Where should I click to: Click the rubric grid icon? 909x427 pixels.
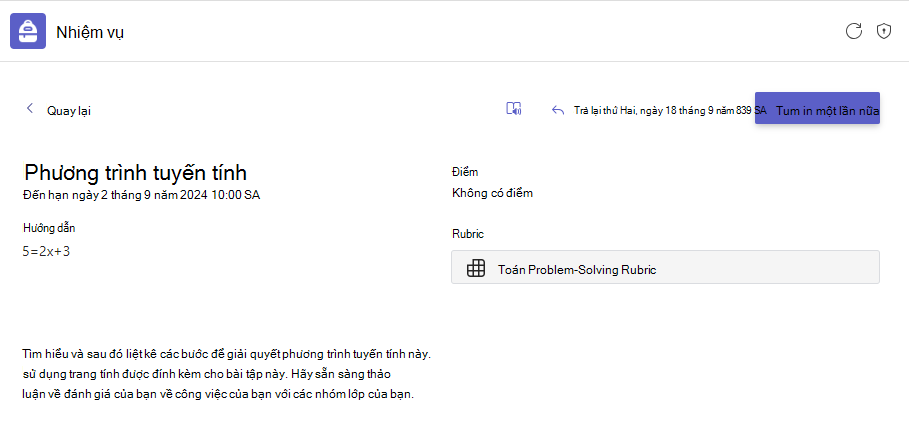coord(476,268)
